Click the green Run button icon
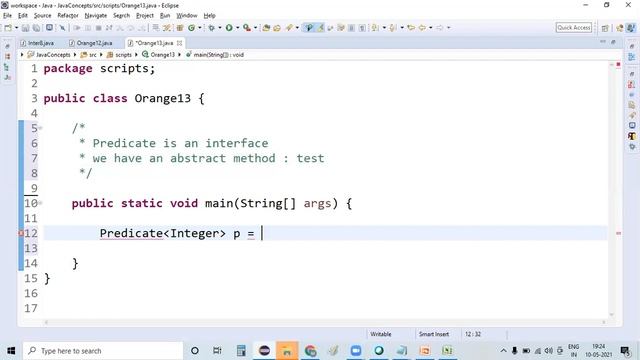The width and height of the screenshot is (640, 360). pos(229,28)
